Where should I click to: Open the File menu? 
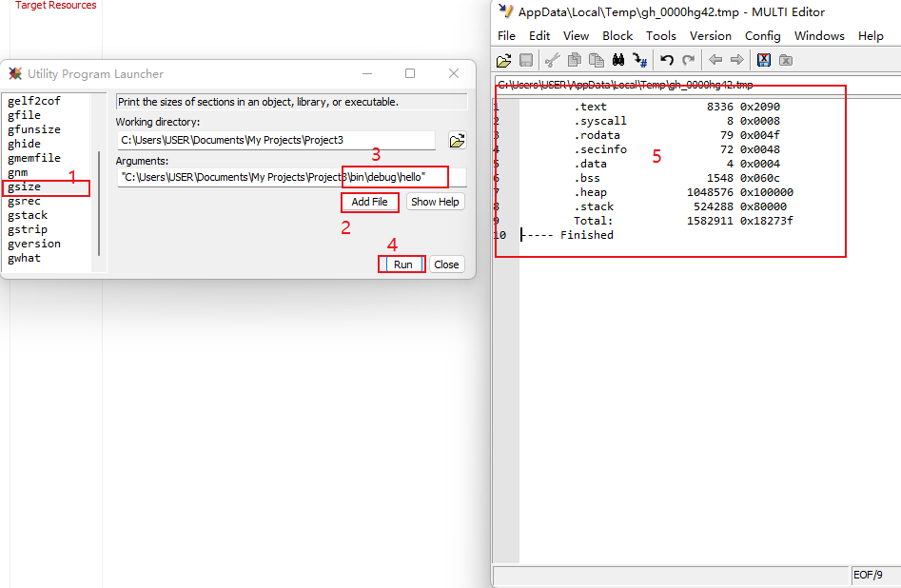506,35
